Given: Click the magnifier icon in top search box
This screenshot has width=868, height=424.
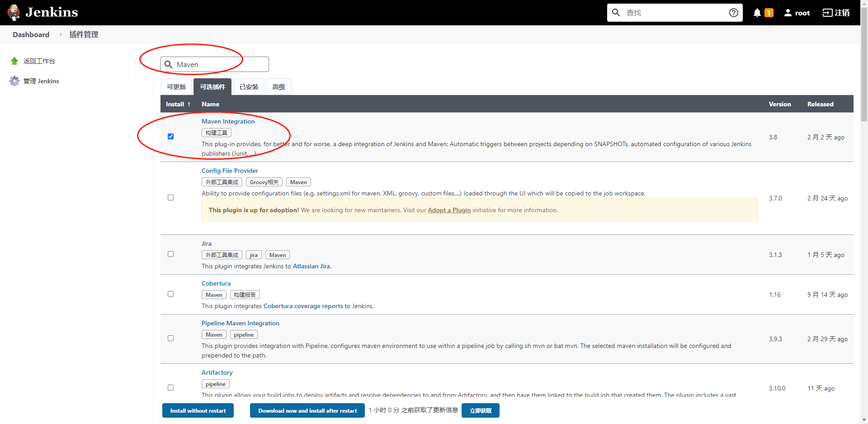Looking at the screenshot, I should coord(616,13).
